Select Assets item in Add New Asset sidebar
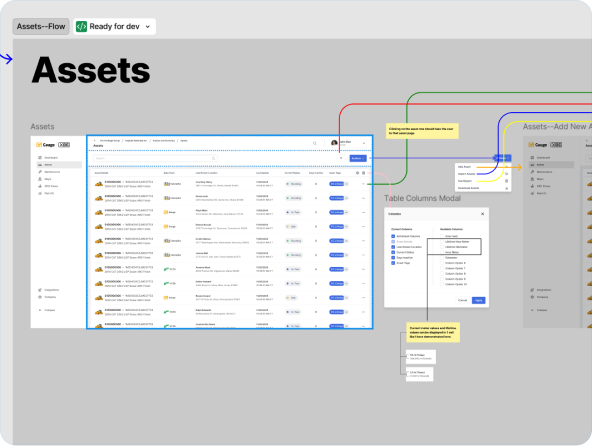Viewport: 592px width, 446px height. click(x=552, y=165)
